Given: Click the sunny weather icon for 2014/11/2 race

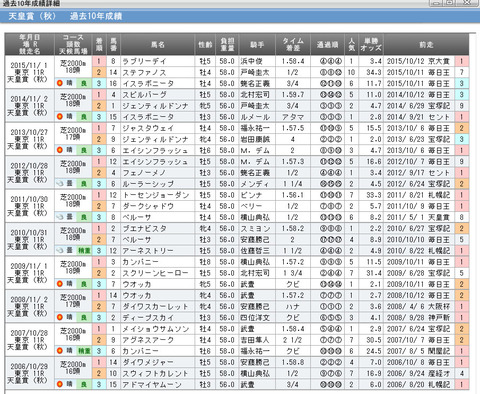Looking at the screenshot, I should [x=60, y=117].
